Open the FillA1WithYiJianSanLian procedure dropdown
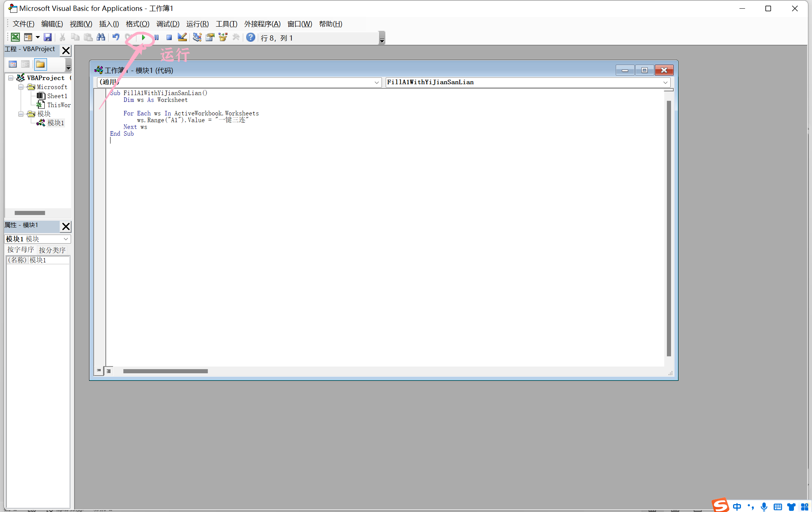This screenshot has width=812, height=512. click(665, 82)
